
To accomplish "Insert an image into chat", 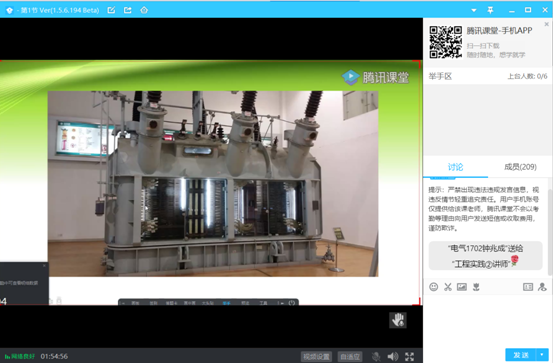I will coord(462,287).
